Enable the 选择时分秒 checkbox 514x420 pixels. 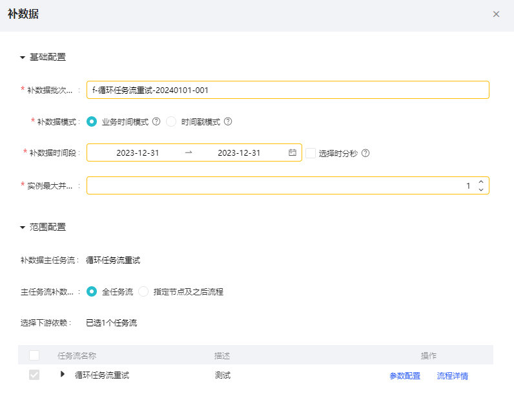coord(311,153)
